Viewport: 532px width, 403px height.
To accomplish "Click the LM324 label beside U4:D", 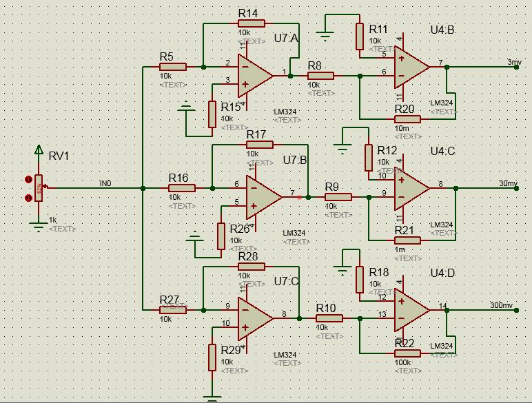I will (442, 346).
